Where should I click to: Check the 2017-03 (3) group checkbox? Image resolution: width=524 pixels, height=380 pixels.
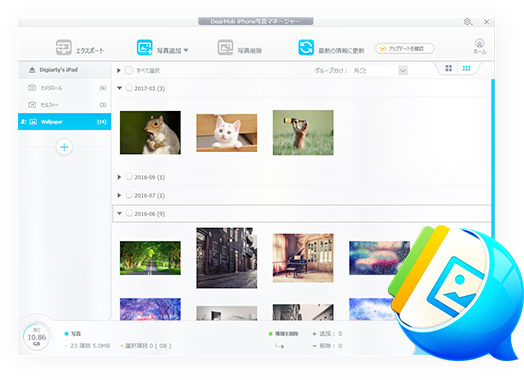[x=129, y=88]
